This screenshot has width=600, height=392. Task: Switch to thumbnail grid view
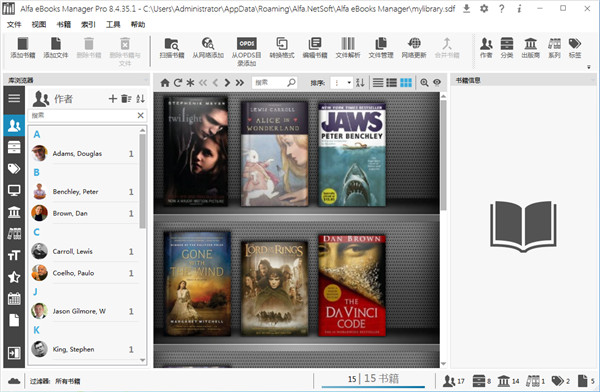click(406, 82)
